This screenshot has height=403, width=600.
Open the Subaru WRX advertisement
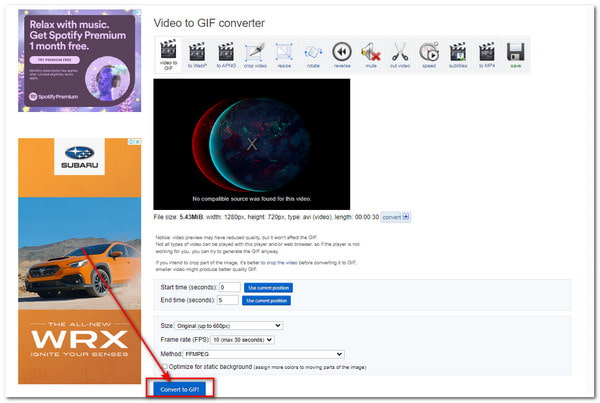point(80,261)
